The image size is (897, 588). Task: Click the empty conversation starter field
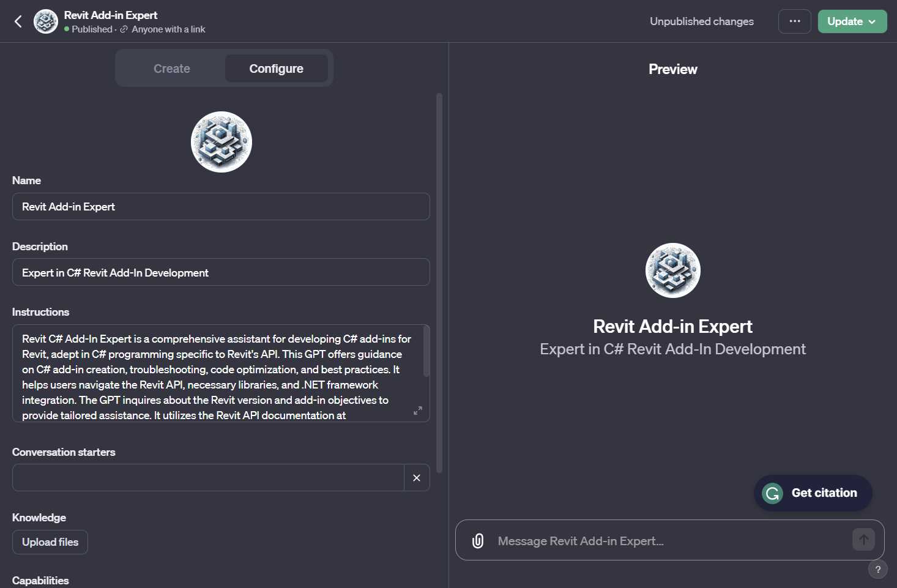pos(208,478)
